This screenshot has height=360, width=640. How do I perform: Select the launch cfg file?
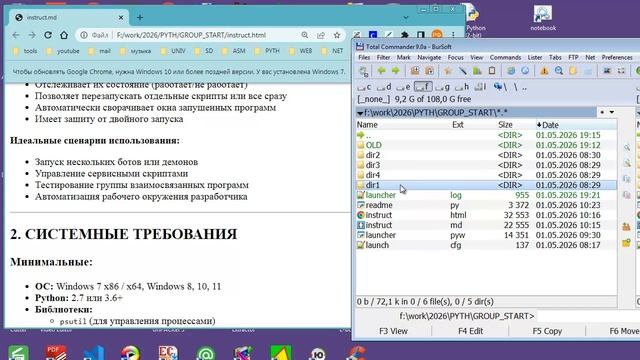(486, 245)
